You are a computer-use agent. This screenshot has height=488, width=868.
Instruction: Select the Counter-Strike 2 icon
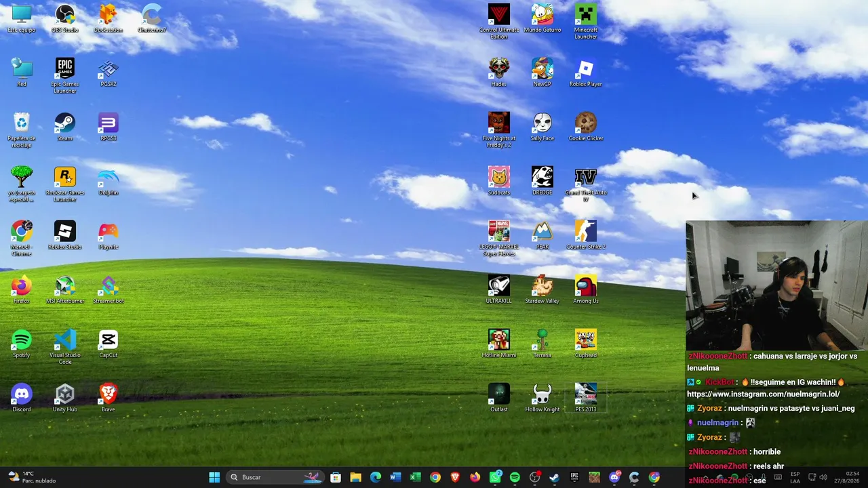click(x=586, y=235)
